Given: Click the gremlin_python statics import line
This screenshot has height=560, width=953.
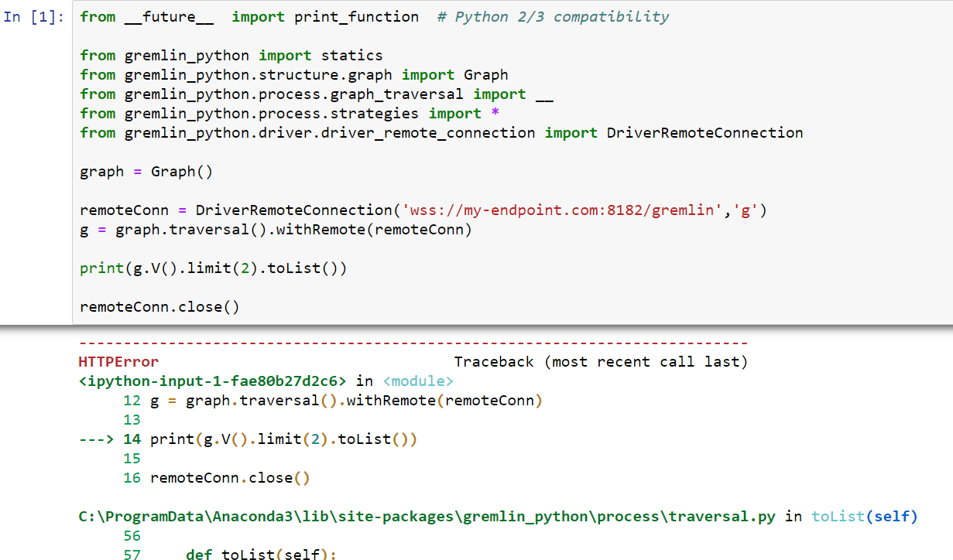Looking at the screenshot, I should pos(230,55).
